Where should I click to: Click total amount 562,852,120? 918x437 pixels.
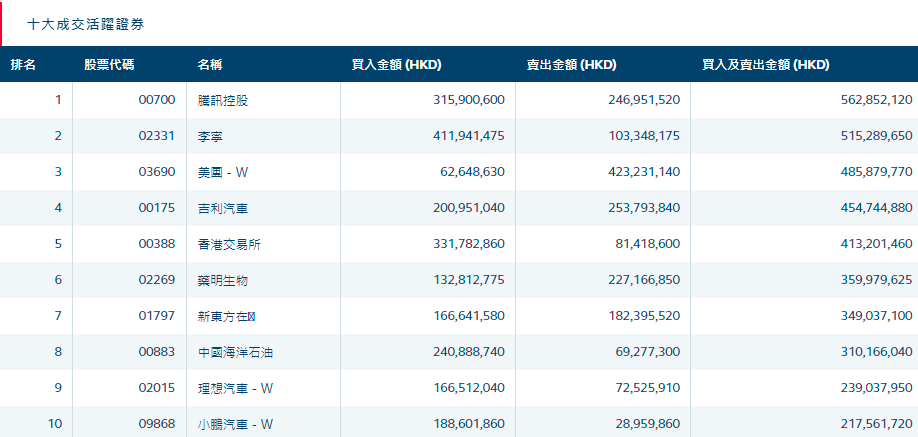pos(876,100)
